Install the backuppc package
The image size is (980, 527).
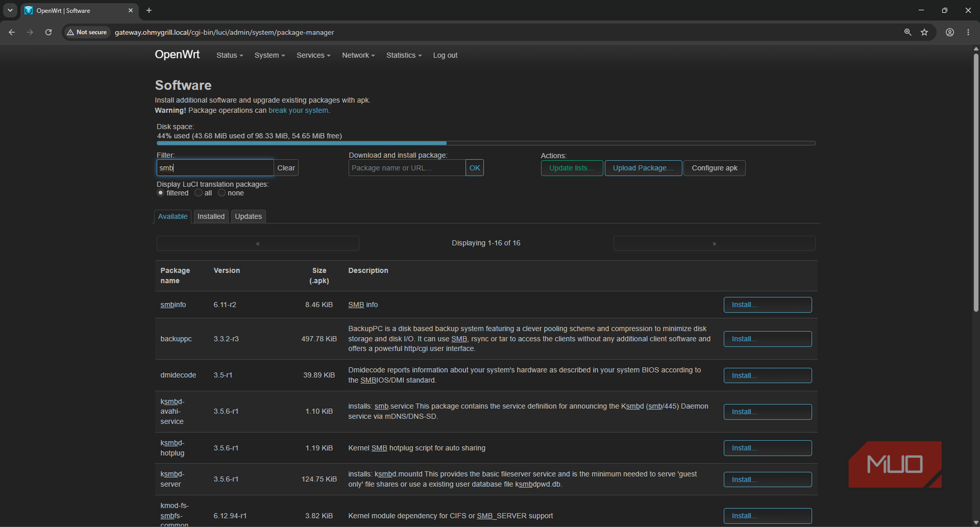tap(767, 339)
